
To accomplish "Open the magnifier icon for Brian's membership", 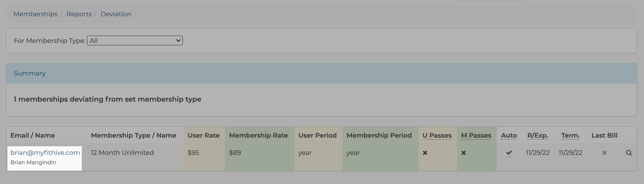I will point(629,153).
